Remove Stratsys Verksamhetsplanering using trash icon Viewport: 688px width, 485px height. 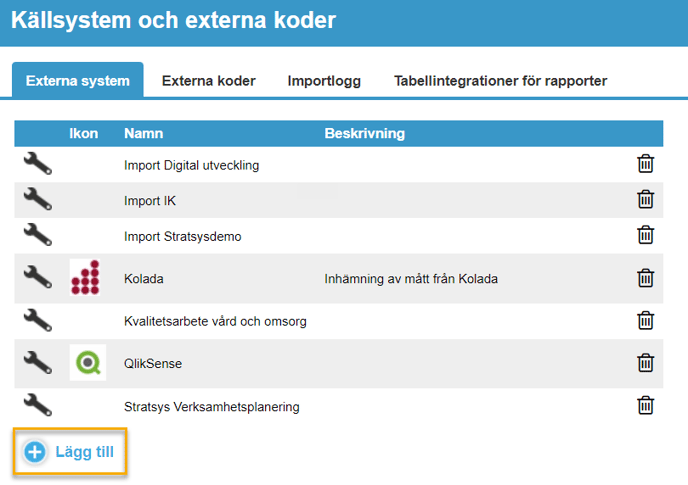coord(646,405)
